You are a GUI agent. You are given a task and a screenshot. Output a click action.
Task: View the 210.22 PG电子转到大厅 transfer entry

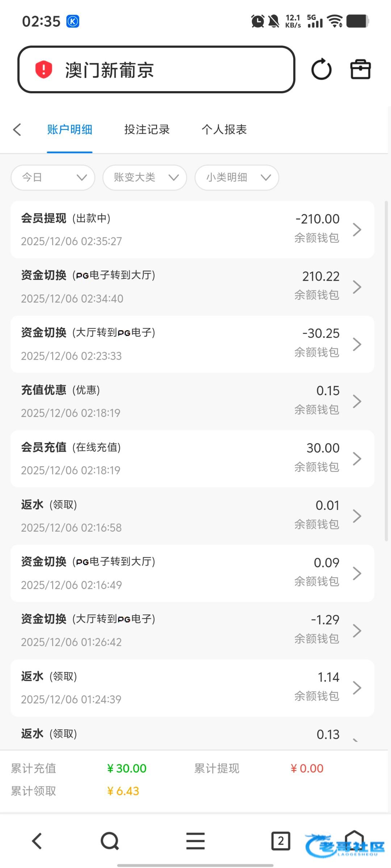[x=192, y=287]
